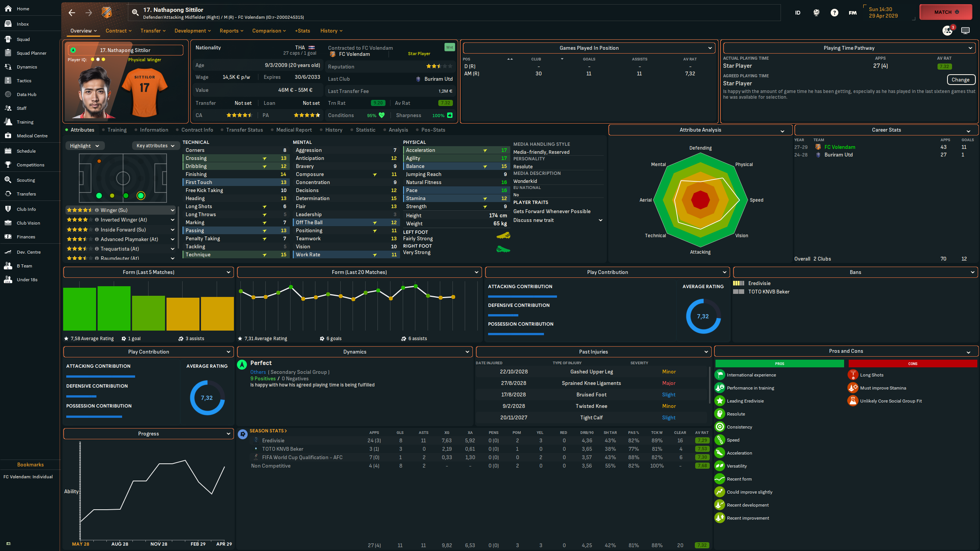This screenshot has width=980, height=551.
Task: Open the Medical Centre sidebar icon
Action: [x=8, y=135]
